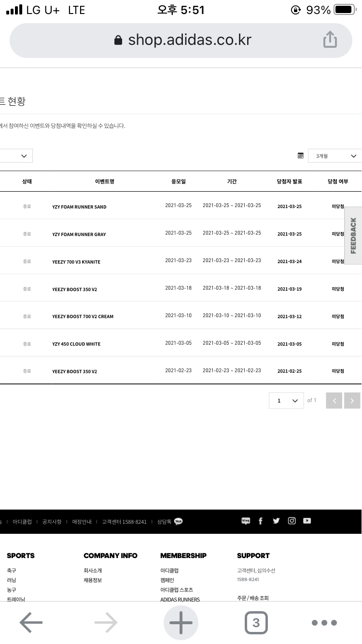Open the Instagram icon in footer

pos(292,521)
